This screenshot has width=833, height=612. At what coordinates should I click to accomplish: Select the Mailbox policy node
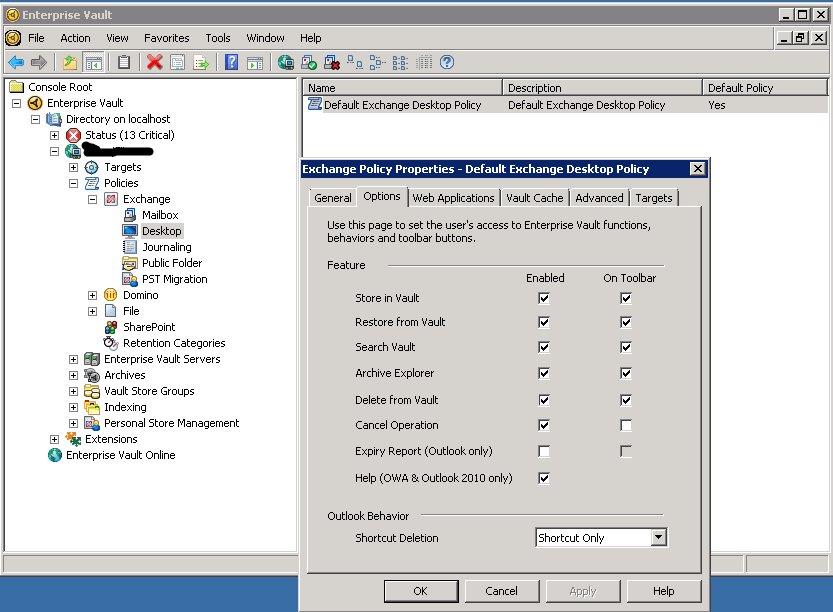point(160,215)
